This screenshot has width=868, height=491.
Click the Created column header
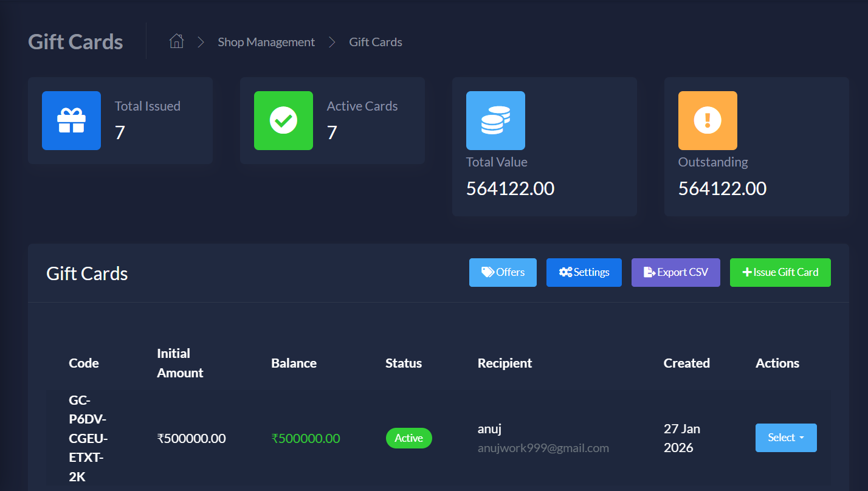point(686,363)
